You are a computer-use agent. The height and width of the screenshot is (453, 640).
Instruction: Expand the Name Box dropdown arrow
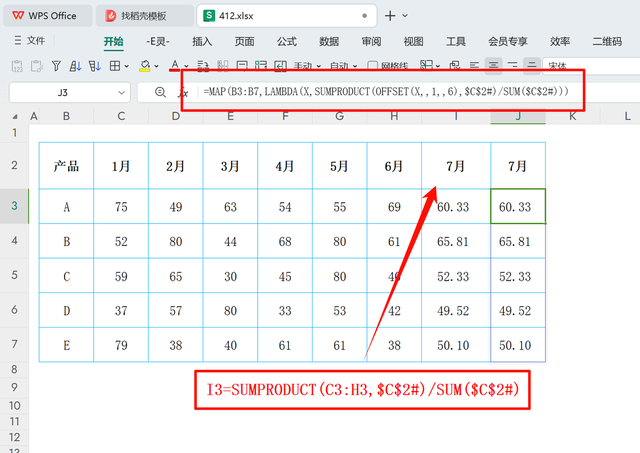pos(121,93)
